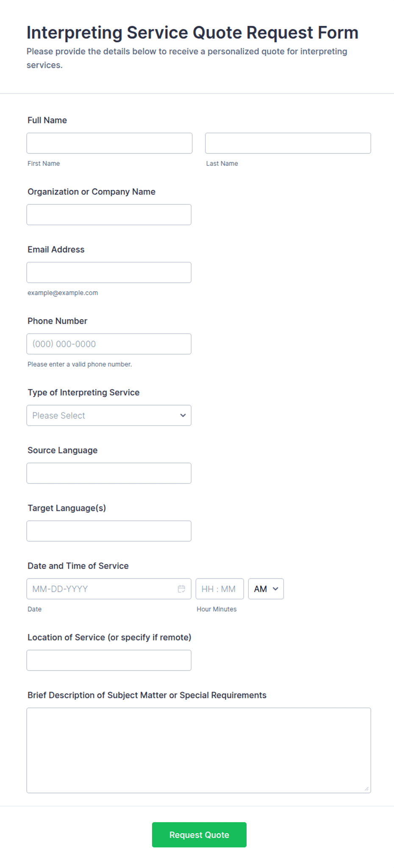Screen dimensions: 394x868
Task: Focus the Last Name input field
Action: (x=288, y=143)
